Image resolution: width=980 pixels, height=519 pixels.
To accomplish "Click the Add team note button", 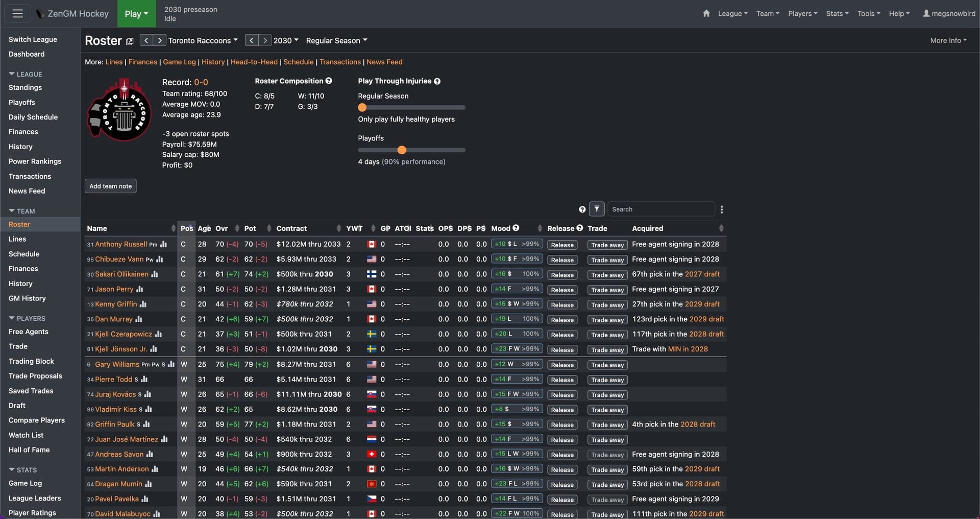I will (110, 186).
